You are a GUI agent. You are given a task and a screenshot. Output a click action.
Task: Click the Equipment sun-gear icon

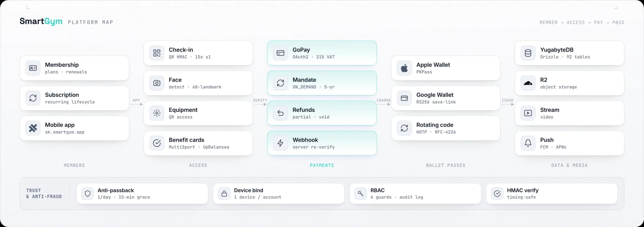tap(157, 113)
